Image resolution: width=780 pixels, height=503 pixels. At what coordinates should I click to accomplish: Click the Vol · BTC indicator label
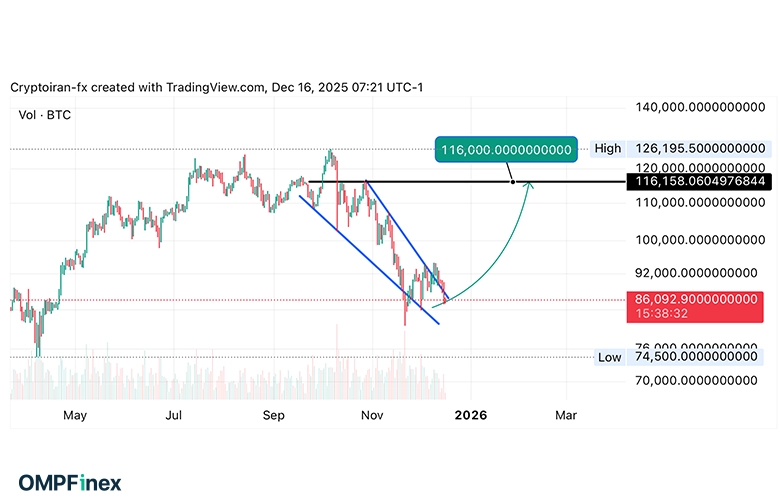44,115
